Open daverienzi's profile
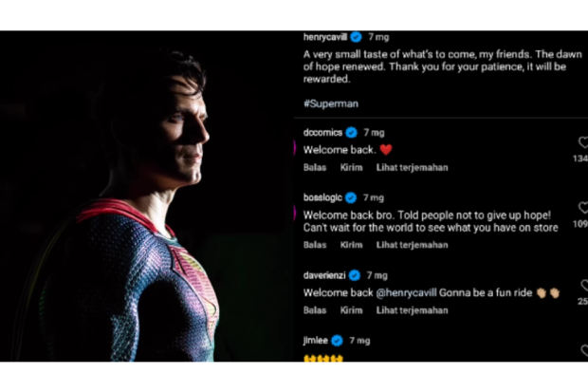The width and height of the screenshot is (588, 392). [324, 275]
